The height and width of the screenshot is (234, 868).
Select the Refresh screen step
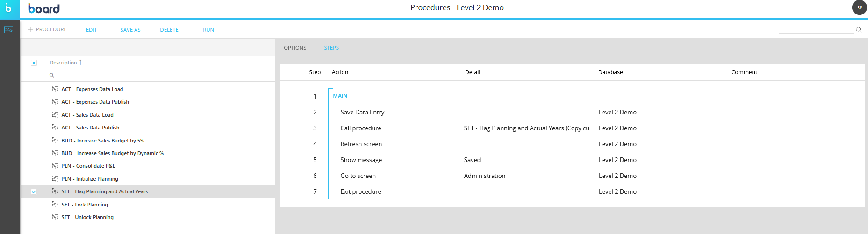tap(361, 144)
